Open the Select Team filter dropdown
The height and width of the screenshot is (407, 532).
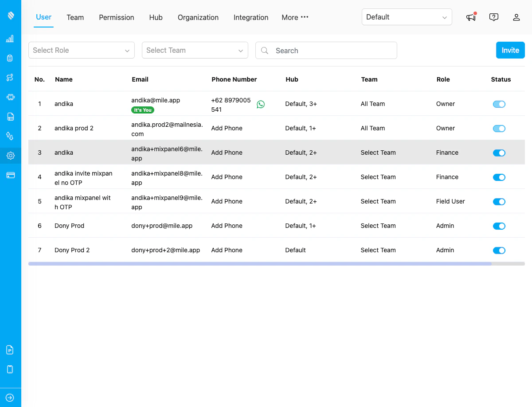click(x=195, y=50)
